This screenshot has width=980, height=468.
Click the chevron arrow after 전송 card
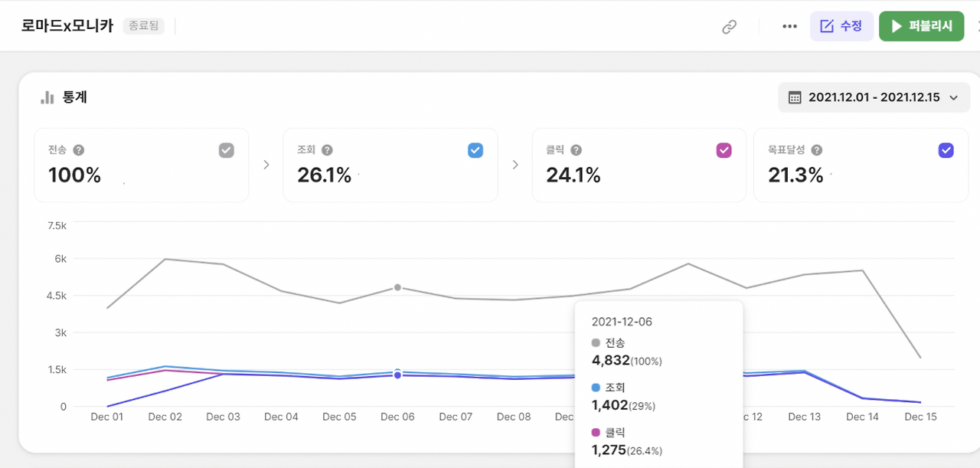click(266, 165)
